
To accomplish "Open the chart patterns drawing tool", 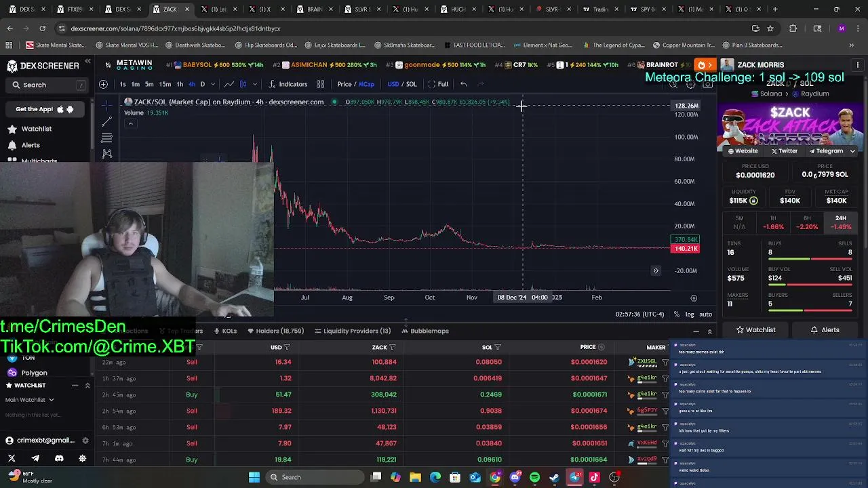I will 106,154.
